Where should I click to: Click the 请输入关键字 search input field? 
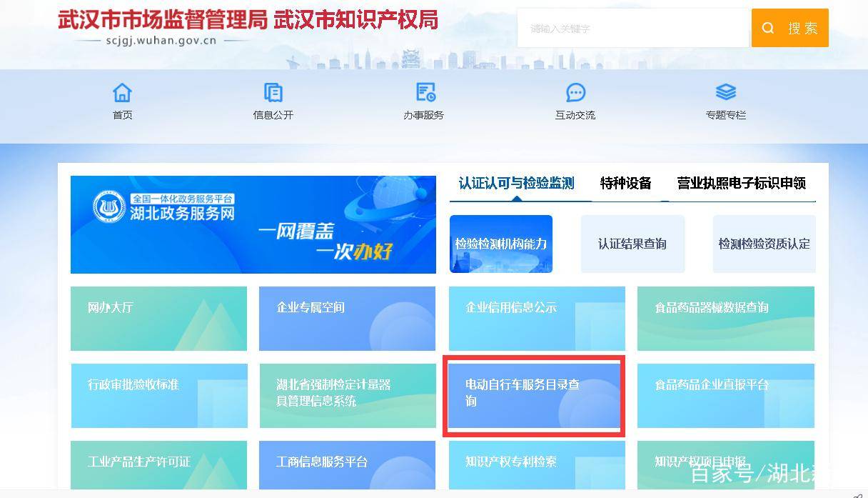[x=632, y=29]
